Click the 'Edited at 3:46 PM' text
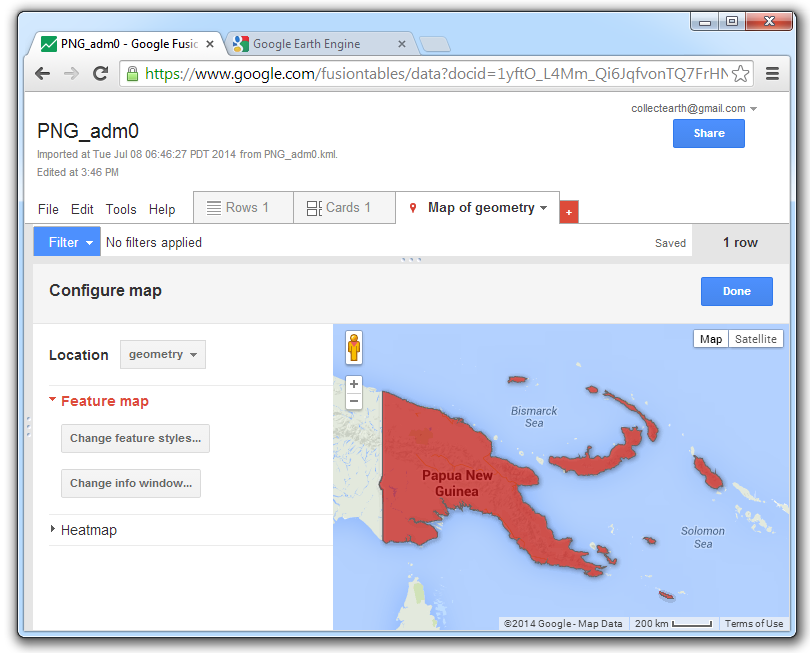 coord(77,172)
